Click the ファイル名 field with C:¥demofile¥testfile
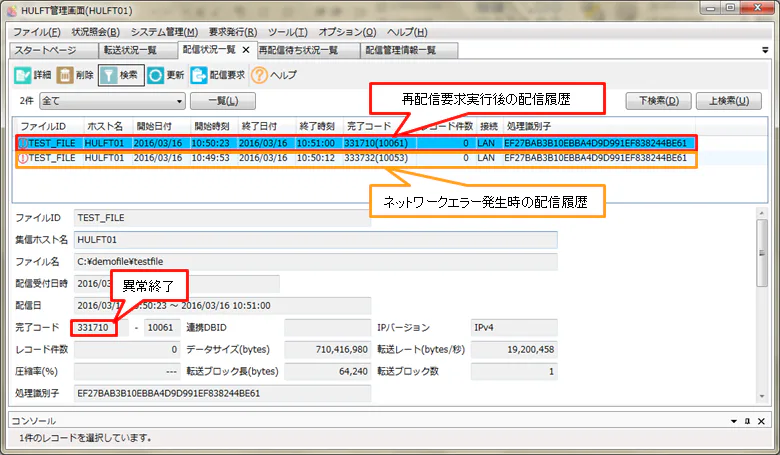The height and width of the screenshot is (455, 780). point(315,262)
